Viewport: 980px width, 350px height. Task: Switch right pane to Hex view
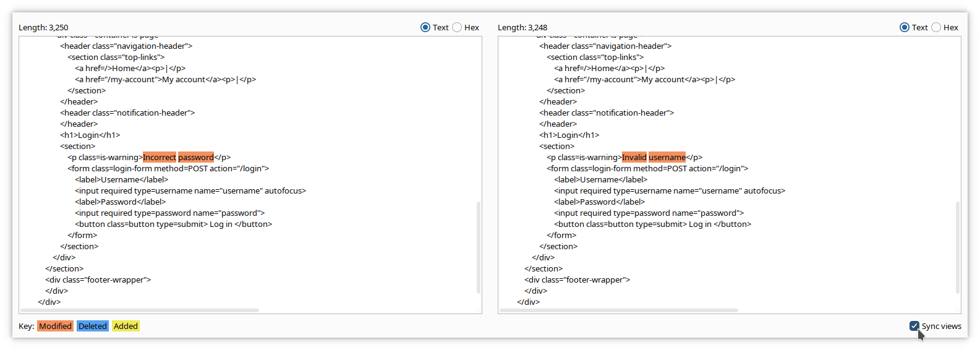point(936,27)
